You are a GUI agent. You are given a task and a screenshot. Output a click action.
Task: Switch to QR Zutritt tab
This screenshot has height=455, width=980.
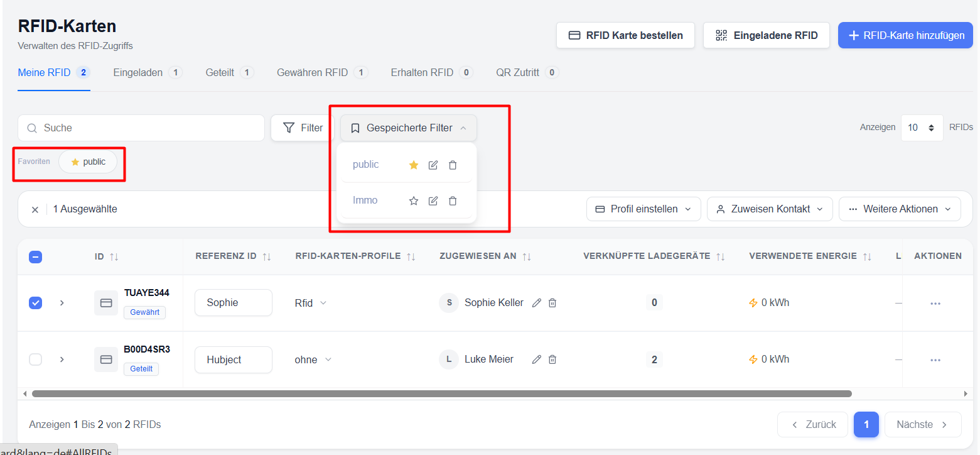click(527, 73)
